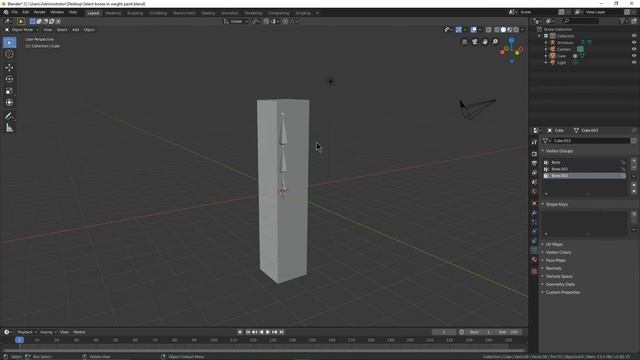Image resolution: width=640 pixels, height=360 pixels.
Task: Open the Tool properties tab icon
Action: tap(534, 142)
